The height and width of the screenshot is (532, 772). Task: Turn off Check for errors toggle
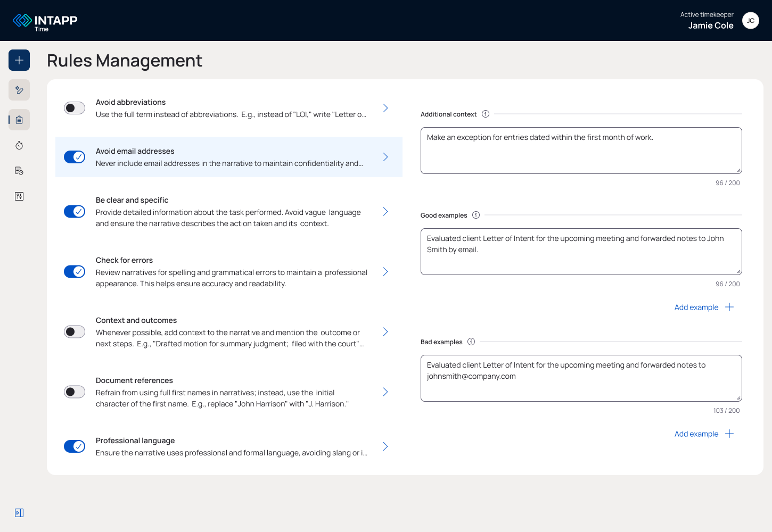pos(75,271)
